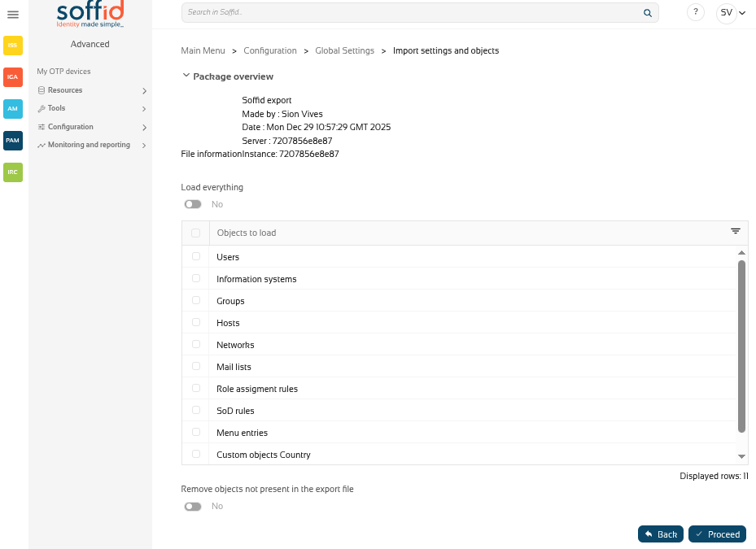Enable the Load everything switch
The width and height of the screenshot is (756, 549).
193,204
